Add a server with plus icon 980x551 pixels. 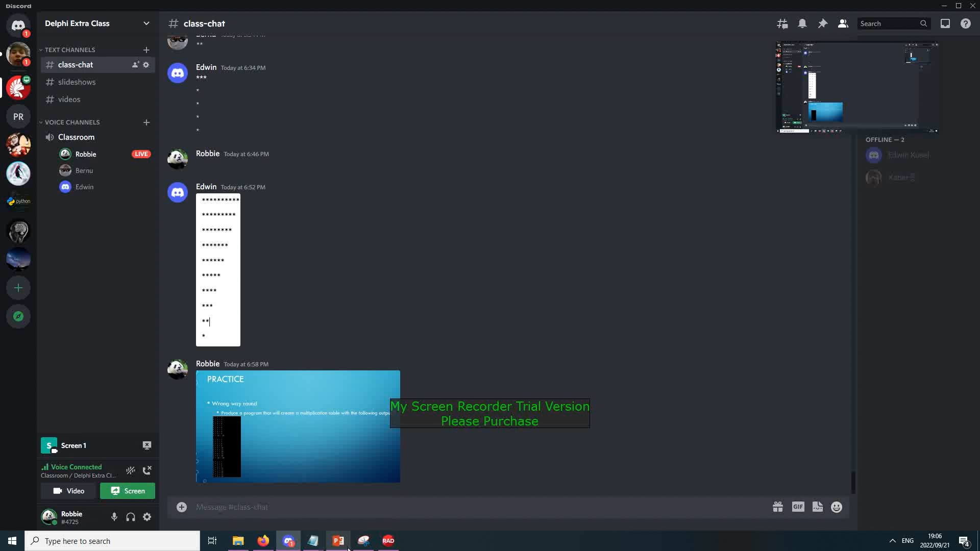(x=18, y=288)
